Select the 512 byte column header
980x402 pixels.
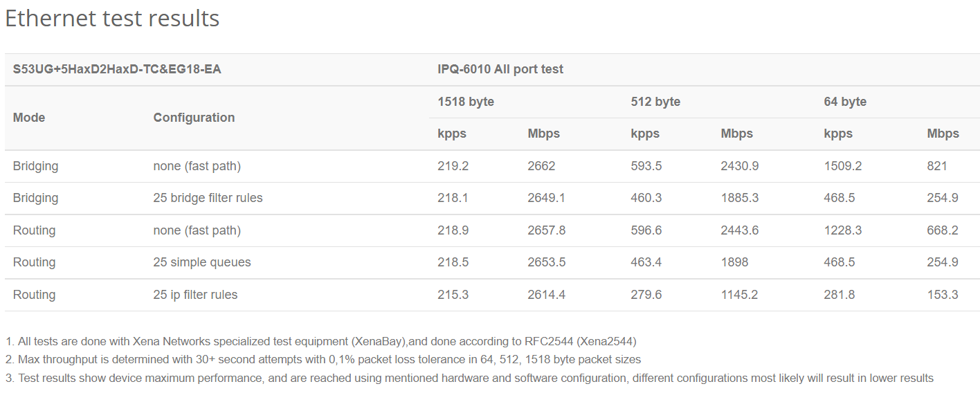pyautogui.click(x=655, y=102)
